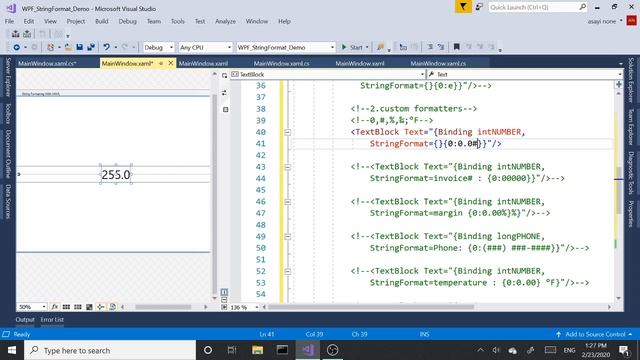This screenshot has width=640, height=360.
Task: Open the WPF_StringFormat_Demo startup project dropdown
Action: (286, 47)
